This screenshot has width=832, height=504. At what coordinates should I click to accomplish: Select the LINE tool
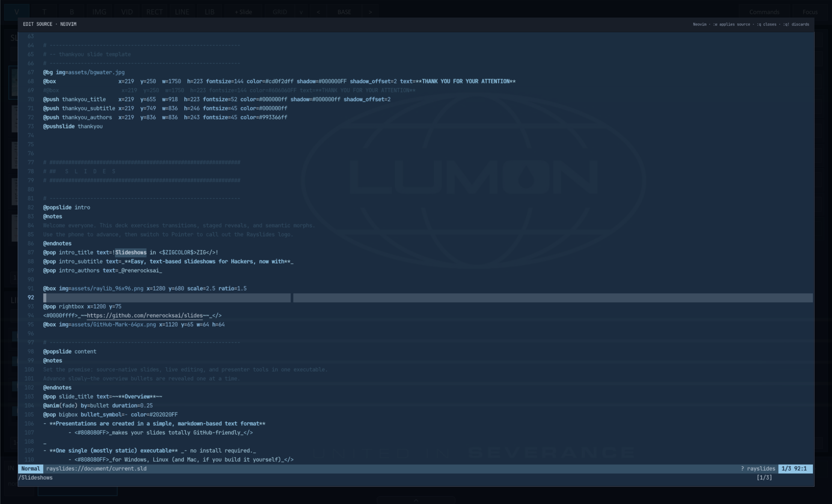pos(182,12)
